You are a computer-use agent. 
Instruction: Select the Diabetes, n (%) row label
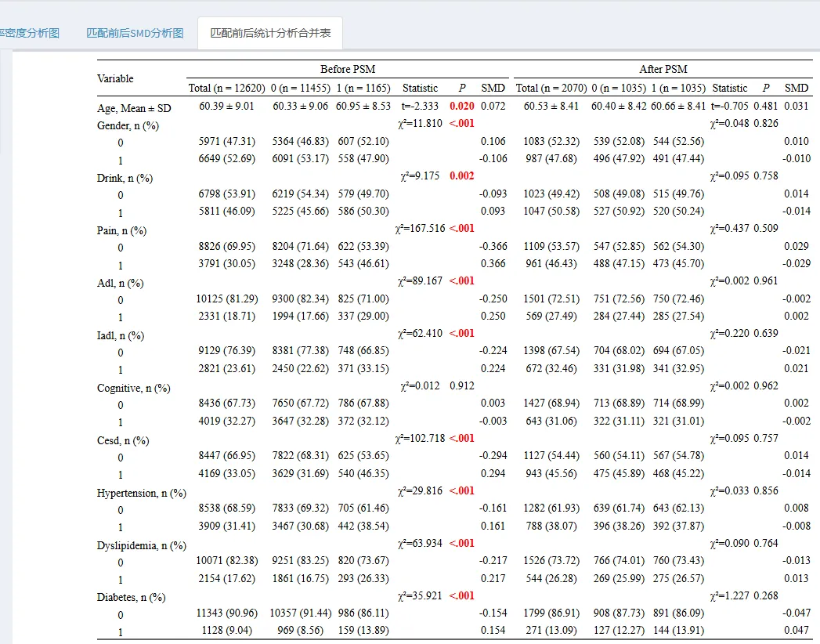point(131,598)
